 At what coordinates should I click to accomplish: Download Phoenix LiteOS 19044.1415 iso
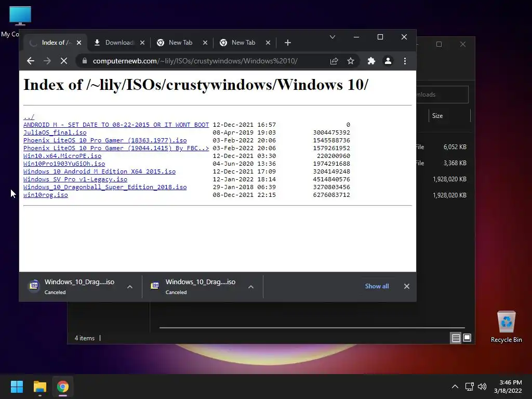click(x=116, y=148)
